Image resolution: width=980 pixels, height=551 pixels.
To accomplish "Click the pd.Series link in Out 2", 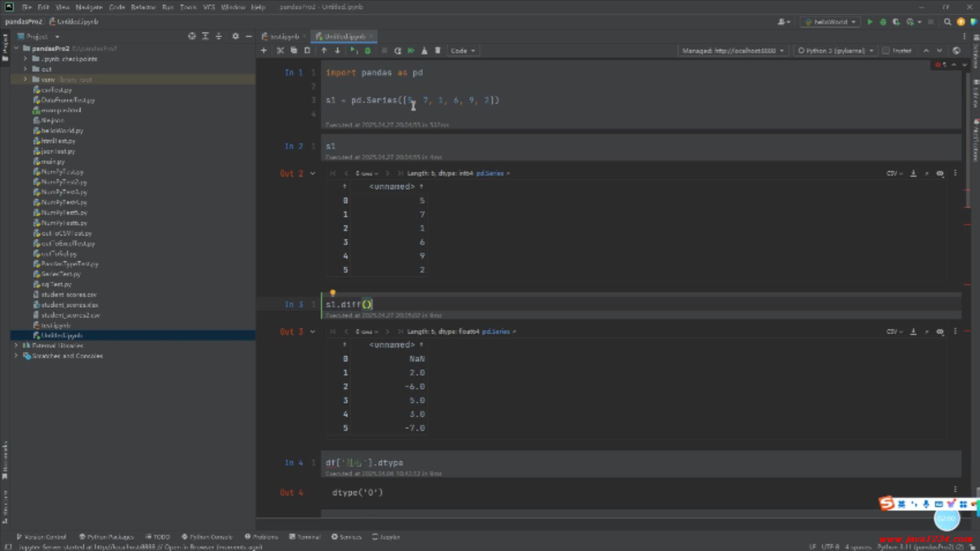I will 490,173.
